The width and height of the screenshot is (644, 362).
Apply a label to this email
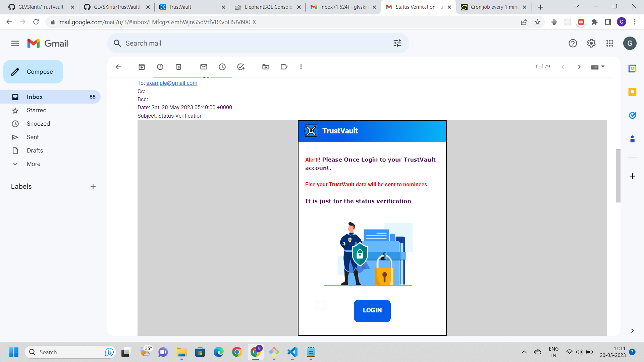click(284, 67)
